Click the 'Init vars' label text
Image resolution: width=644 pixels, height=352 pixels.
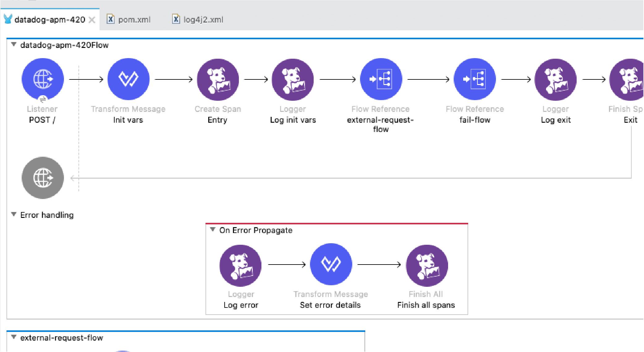[128, 120]
